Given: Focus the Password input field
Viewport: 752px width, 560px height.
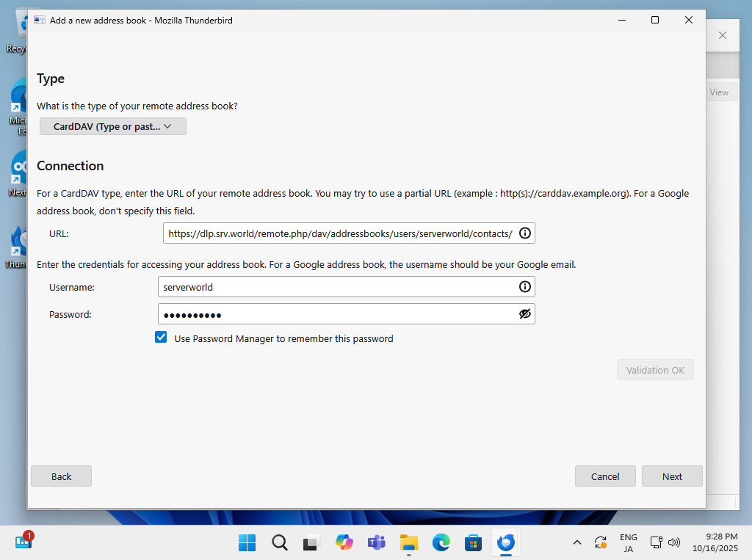Looking at the screenshot, I should click(338, 314).
